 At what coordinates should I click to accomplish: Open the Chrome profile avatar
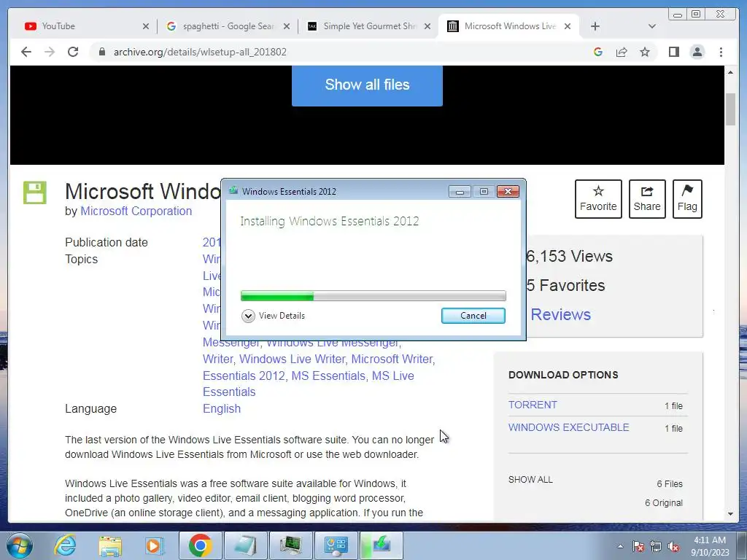pos(697,52)
